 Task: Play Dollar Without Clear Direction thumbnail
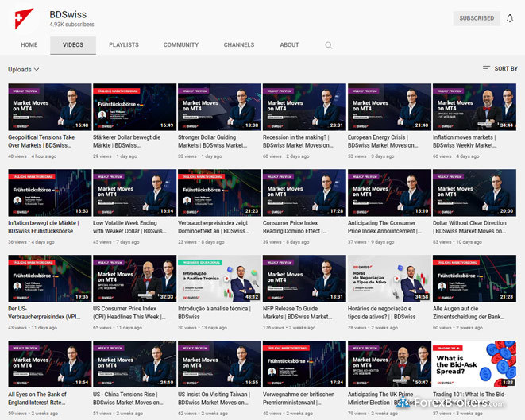474,193
